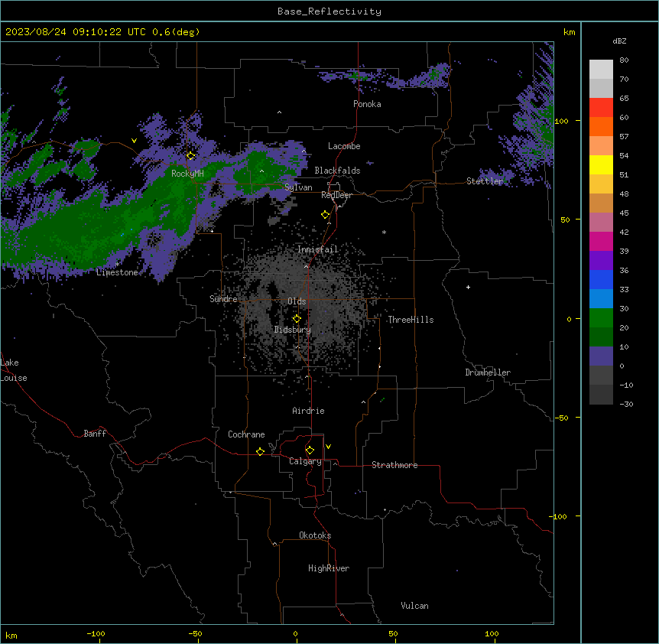Click the RedDeer city label

(336, 195)
